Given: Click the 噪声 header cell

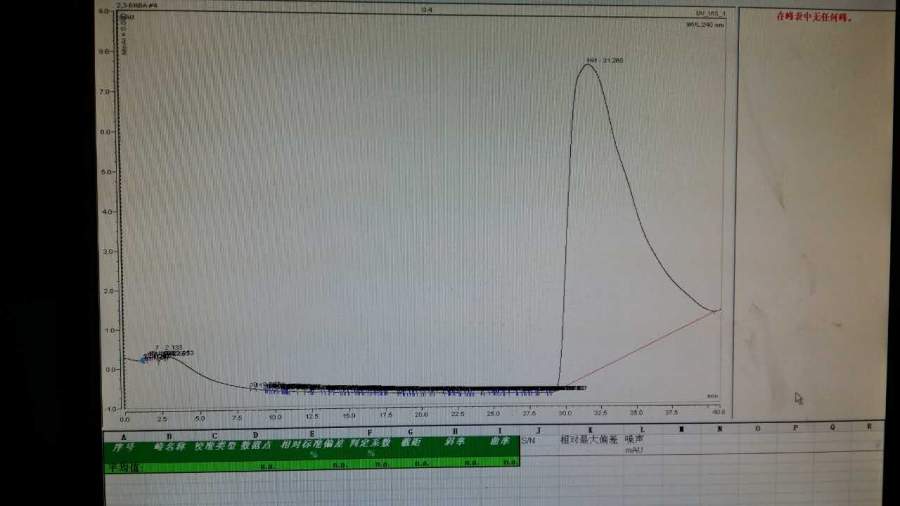Looking at the screenshot, I should [634, 439].
